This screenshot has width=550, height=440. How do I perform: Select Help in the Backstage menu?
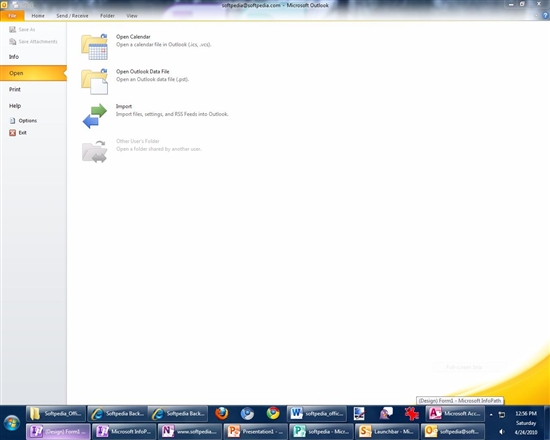coord(33,106)
